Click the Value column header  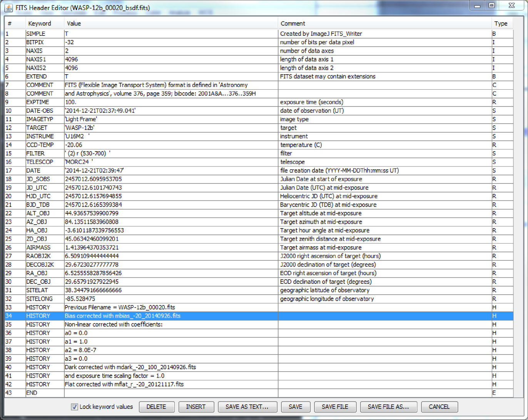(x=74, y=23)
